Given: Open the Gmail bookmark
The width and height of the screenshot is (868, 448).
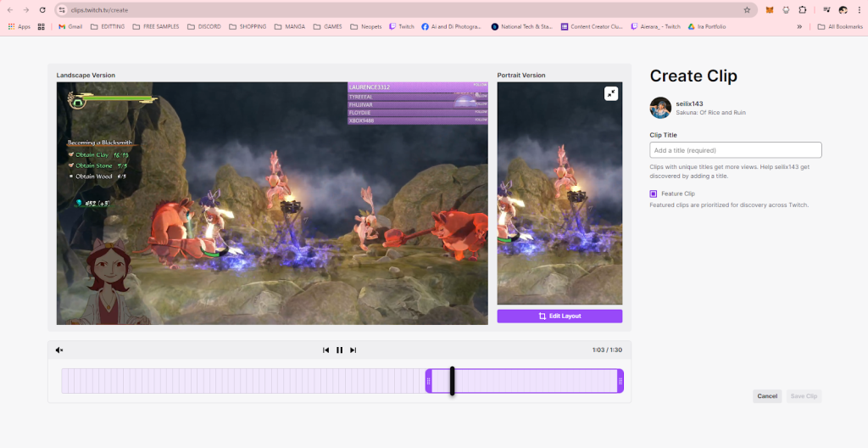Looking at the screenshot, I should click(70, 26).
